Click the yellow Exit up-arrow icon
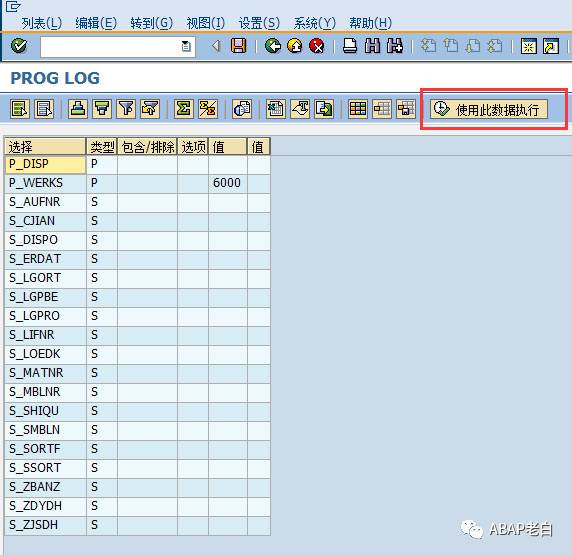572x555 pixels. (294, 46)
